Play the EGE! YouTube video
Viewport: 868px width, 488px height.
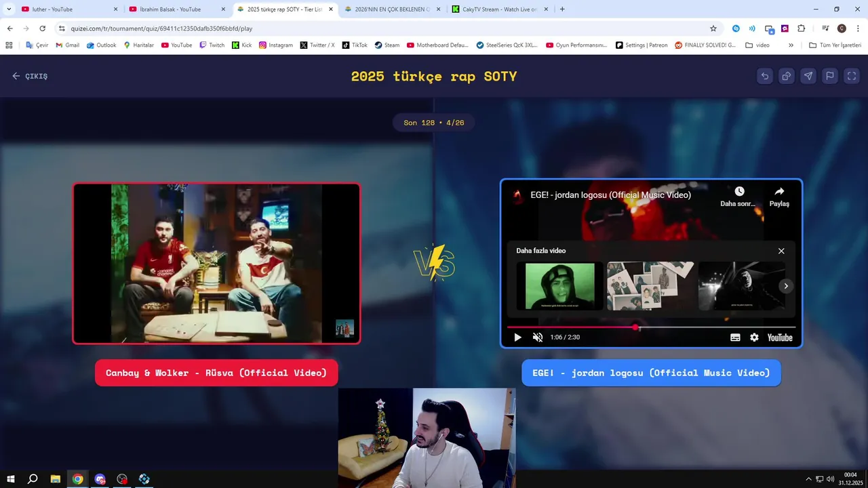[517, 338]
